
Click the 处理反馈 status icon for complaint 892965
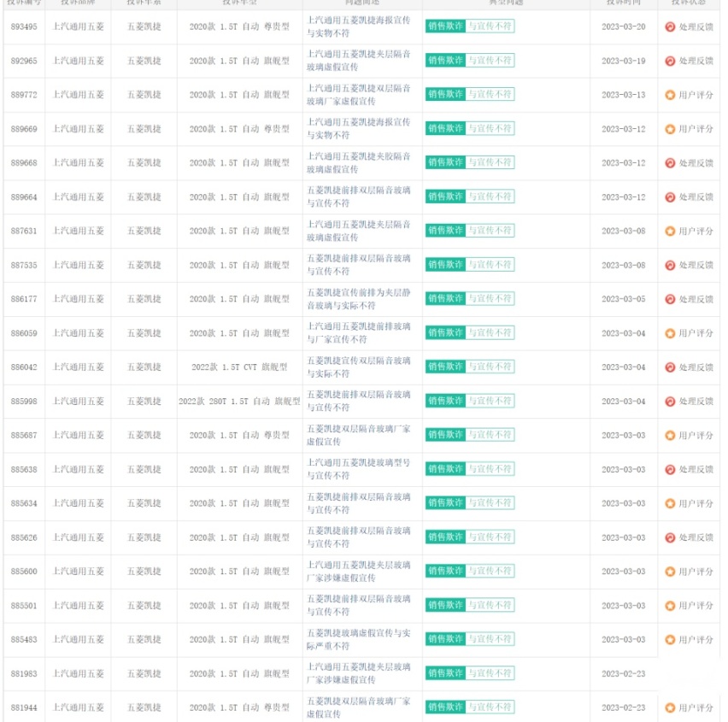pos(670,61)
